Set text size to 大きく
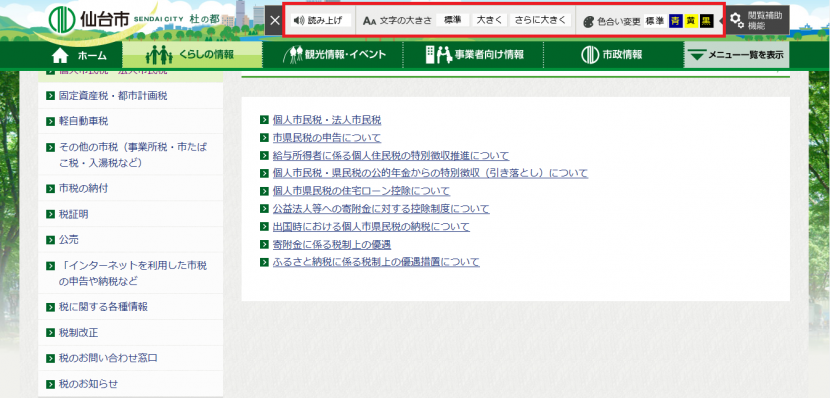 (x=489, y=20)
